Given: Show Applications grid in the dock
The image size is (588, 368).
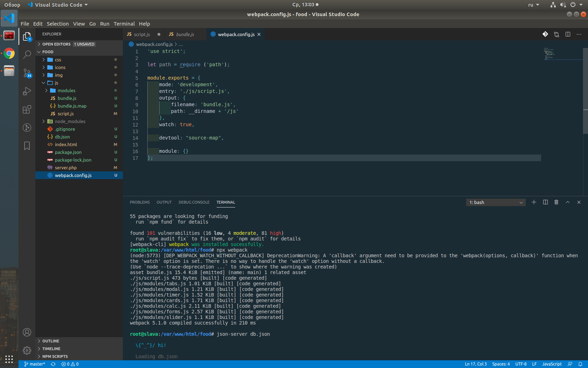Looking at the screenshot, I should coord(9,359).
